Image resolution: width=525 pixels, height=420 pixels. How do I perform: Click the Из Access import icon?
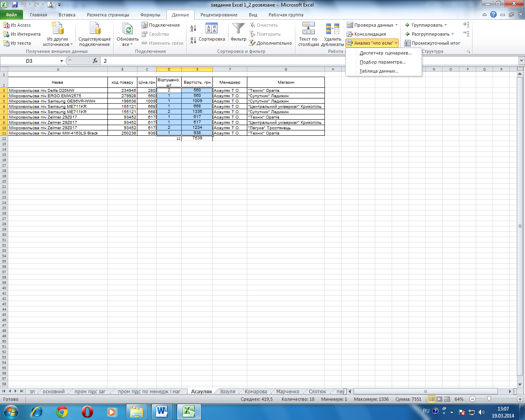click(x=6, y=25)
